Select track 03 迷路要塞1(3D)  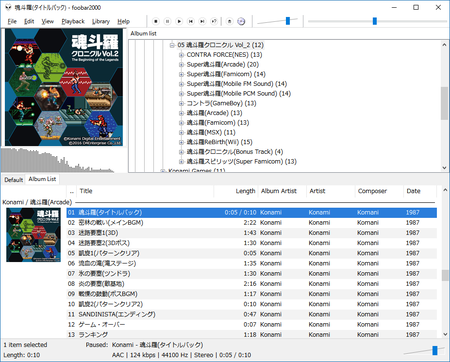coord(252,233)
